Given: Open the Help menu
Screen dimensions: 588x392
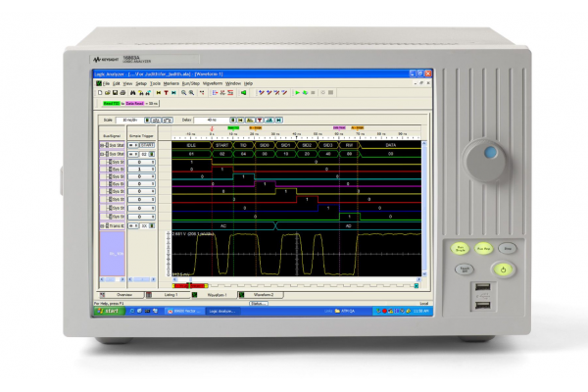Looking at the screenshot, I should pos(248,83).
